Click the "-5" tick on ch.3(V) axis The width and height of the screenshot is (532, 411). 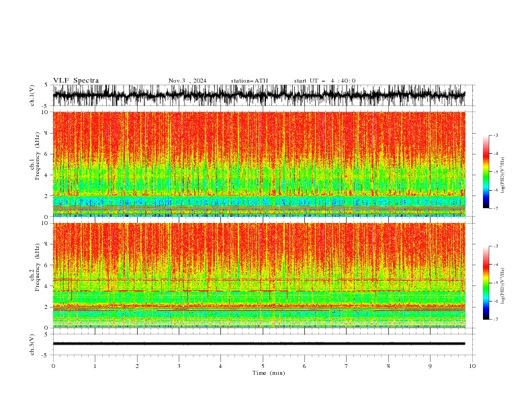pos(46,355)
